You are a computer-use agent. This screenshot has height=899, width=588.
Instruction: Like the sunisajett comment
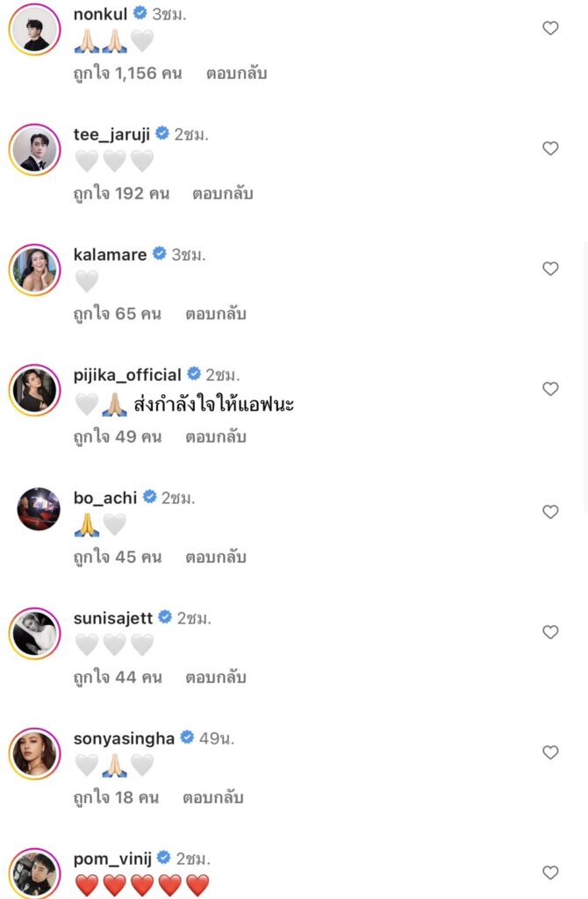(550, 632)
